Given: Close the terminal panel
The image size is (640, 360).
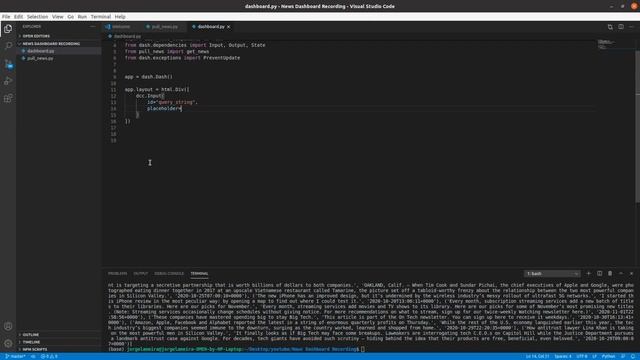Looking at the screenshot, I should tap(631, 273).
